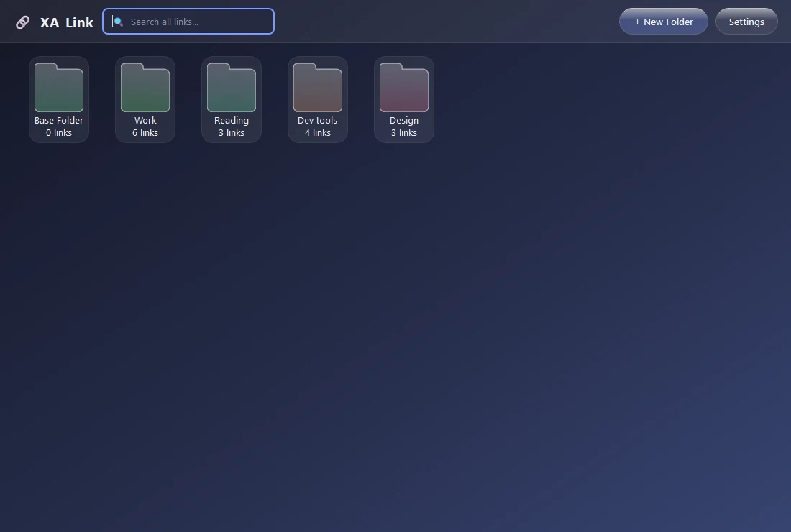This screenshot has width=791, height=532.
Task: Click the "Design" folder name label
Action: pos(404,121)
